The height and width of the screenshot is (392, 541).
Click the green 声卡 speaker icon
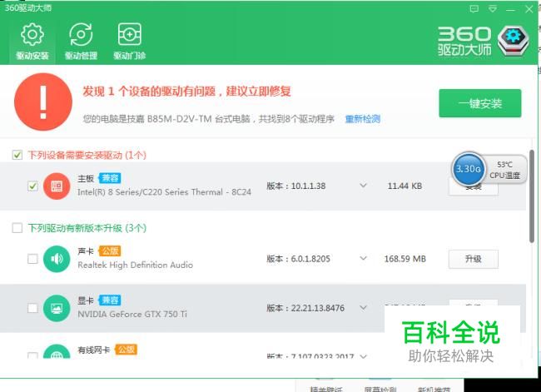57,259
